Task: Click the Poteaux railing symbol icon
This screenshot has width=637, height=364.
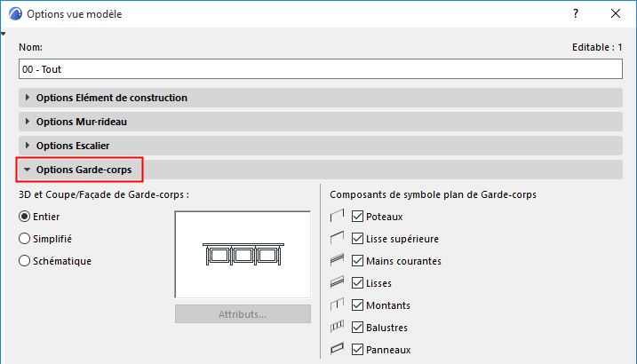Action: [x=337, y=216]
